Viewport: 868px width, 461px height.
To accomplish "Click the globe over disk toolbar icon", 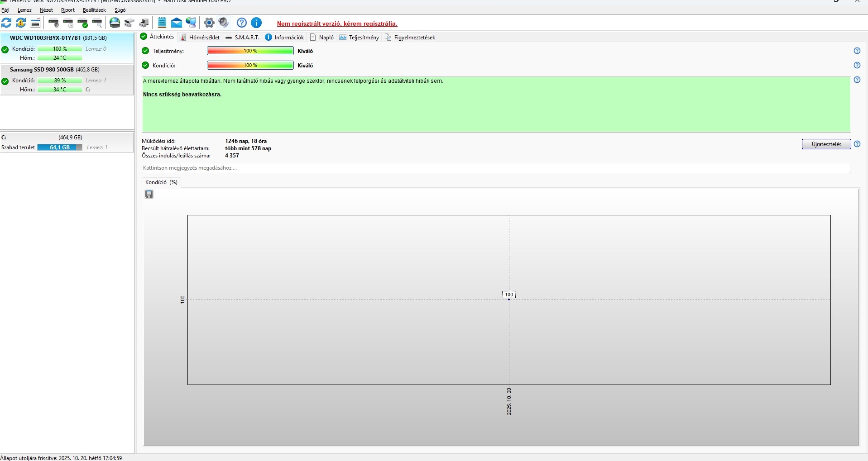I will [x=115, y=23].
